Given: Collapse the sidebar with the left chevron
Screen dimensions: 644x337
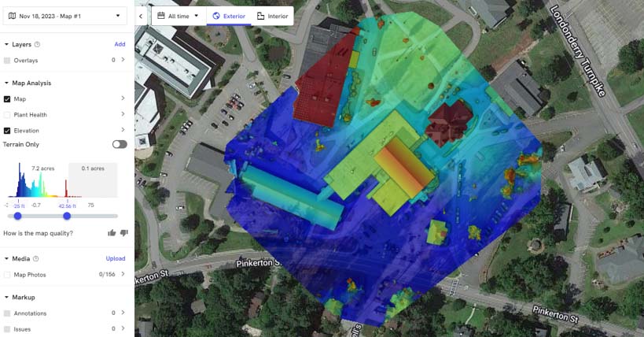Looking at the screenshot, I should click(141, 16).
